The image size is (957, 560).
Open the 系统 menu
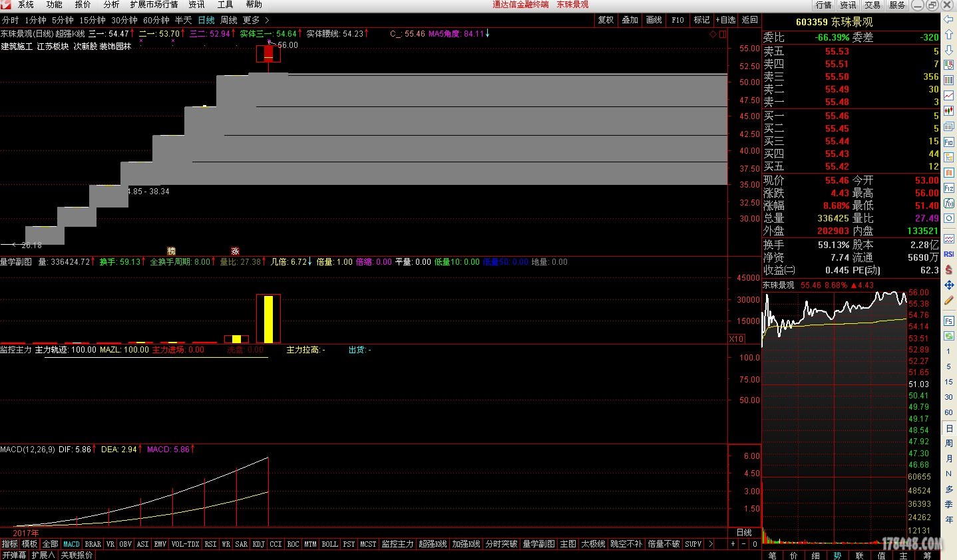[x=26, y=5]
